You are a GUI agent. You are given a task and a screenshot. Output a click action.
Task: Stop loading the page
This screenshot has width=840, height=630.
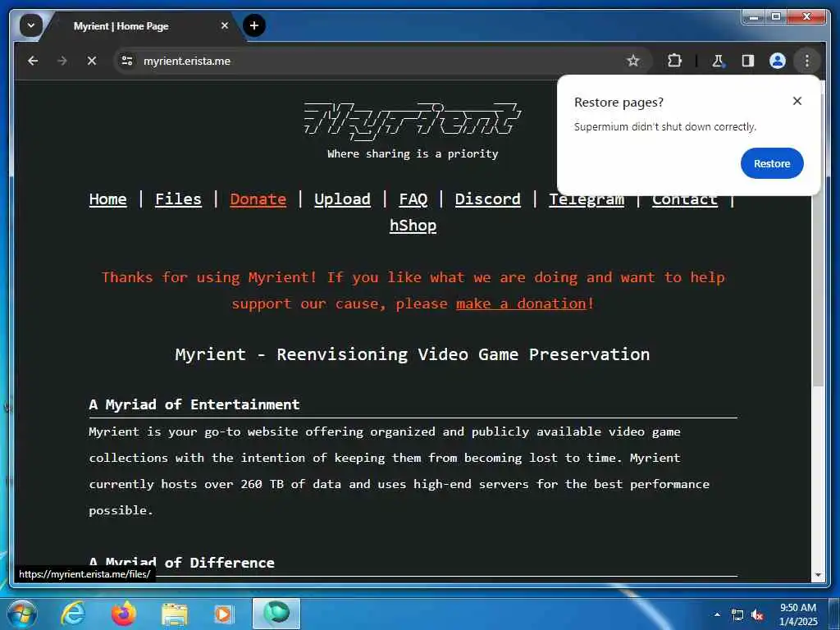(x=92, y=61)
